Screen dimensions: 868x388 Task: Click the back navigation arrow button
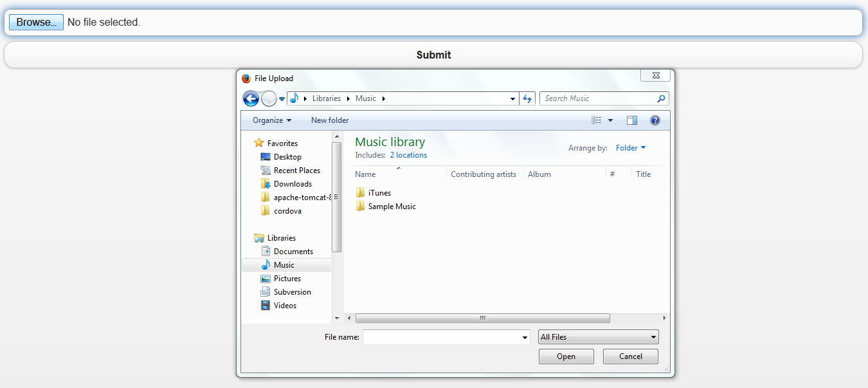[251, 98]
